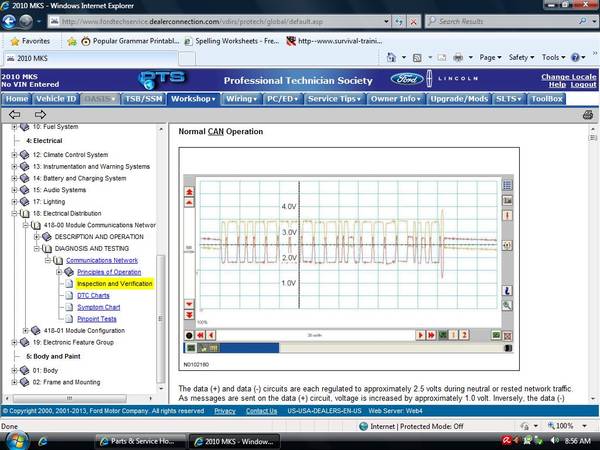The width and height of the screenshot is (600, 450).
Task: Open Popular Grammar Printables bookmark
Action: [x=130, y=41]
